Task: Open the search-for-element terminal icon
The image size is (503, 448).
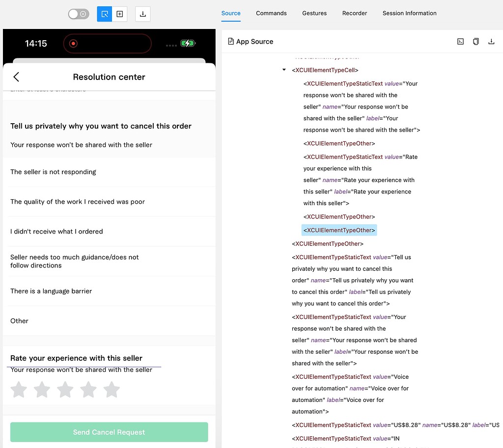Action: (x=460, y=41)
